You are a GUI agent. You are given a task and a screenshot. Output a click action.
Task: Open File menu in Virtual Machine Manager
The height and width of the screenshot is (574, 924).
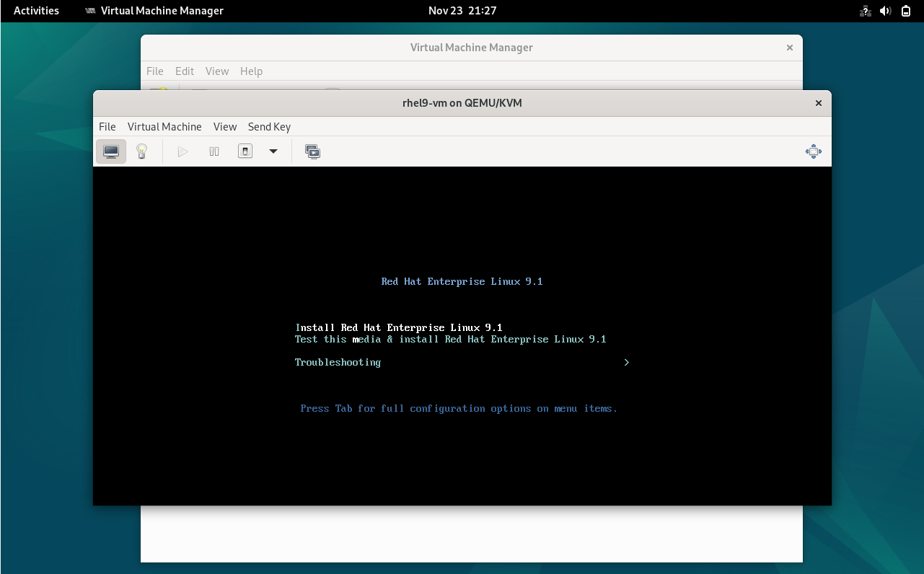[x=155, y=71]
